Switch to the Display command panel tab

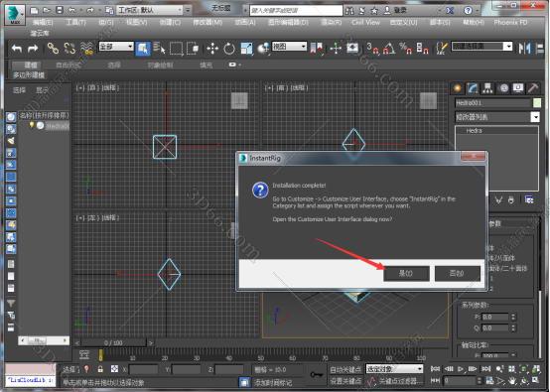click(518, 88)
